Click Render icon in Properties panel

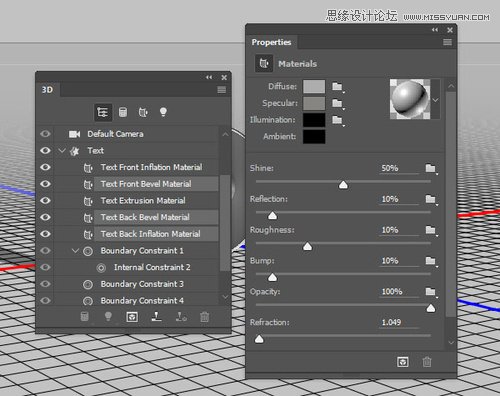coord(403,362)
